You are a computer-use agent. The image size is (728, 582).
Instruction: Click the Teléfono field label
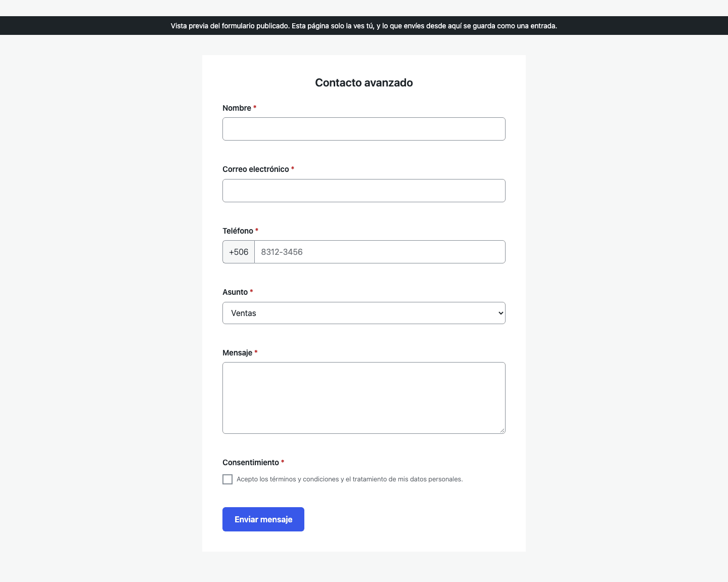238,231
